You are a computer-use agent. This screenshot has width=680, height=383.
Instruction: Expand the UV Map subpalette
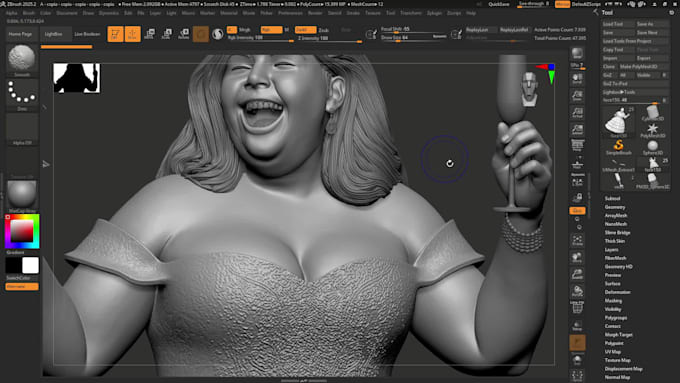(613, 352)
